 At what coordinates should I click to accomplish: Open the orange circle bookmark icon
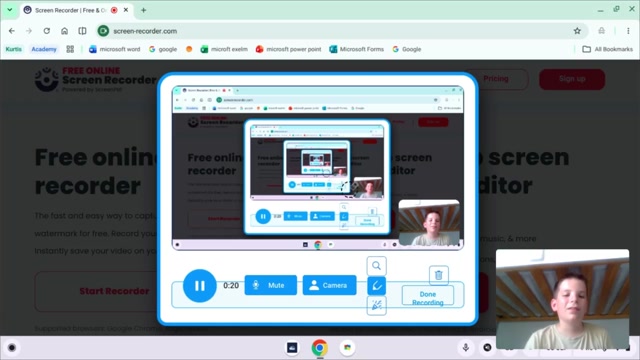coord(189,49)
